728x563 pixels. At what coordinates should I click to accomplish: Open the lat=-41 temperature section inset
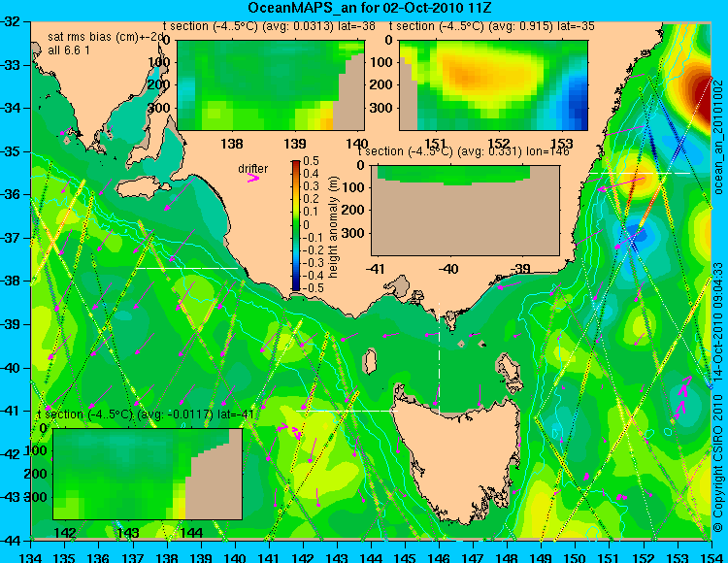pyautogui.click(x=148, y=474)
